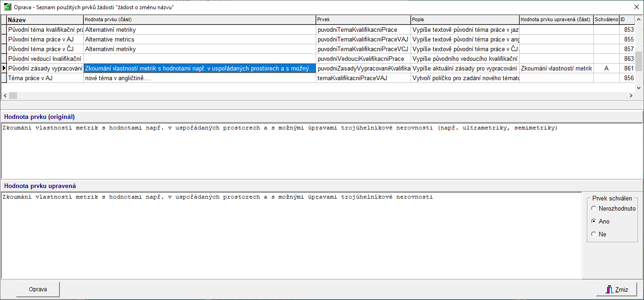Select the Původní vedoucí kvalifikační row
The image size is (644, 300).
pyautogui.click(x=45, y=59)
